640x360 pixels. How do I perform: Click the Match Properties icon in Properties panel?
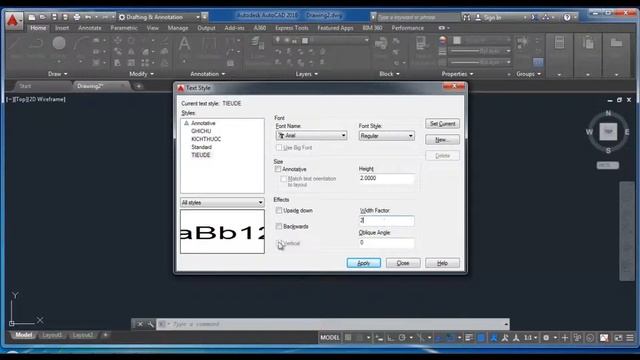point(421,43)
